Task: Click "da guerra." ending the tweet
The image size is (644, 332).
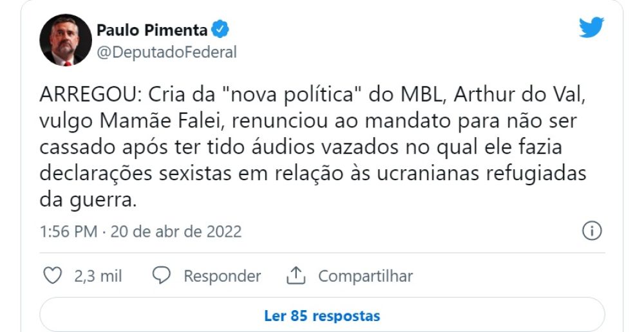Action: (x=88, y=200)
